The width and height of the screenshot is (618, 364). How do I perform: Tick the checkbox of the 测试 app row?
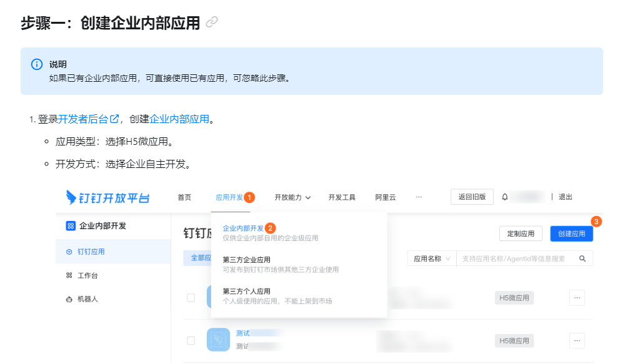191,340
